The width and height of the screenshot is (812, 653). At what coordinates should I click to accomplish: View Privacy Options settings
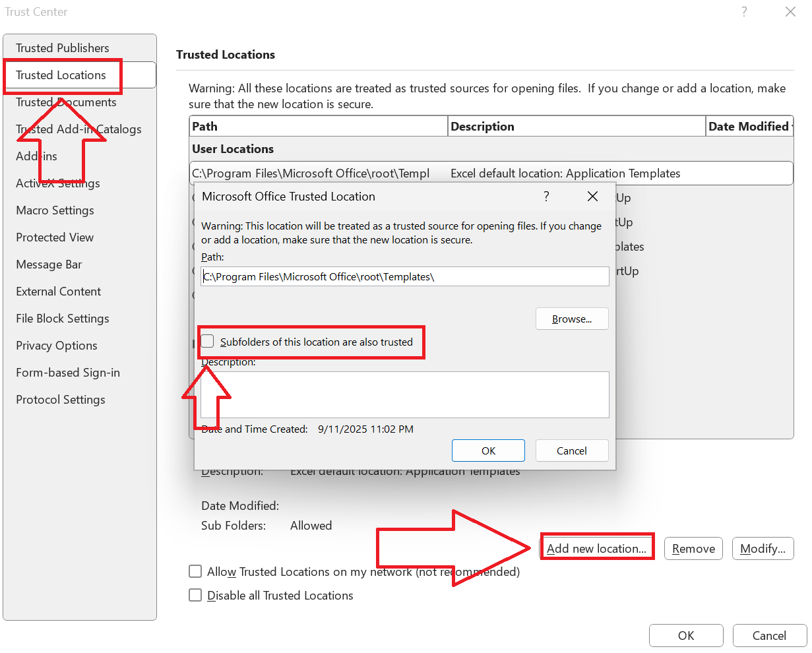[x=57, y=345]
